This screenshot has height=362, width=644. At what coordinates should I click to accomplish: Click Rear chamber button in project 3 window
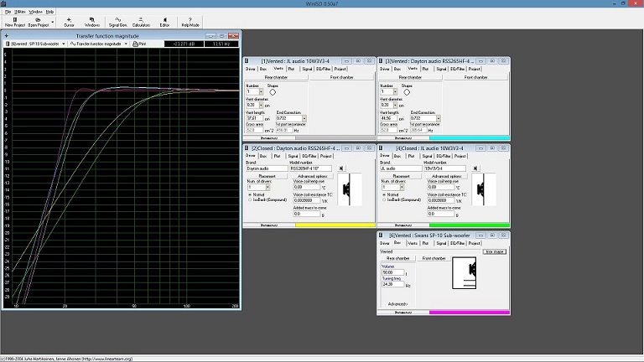coord(410,77)
